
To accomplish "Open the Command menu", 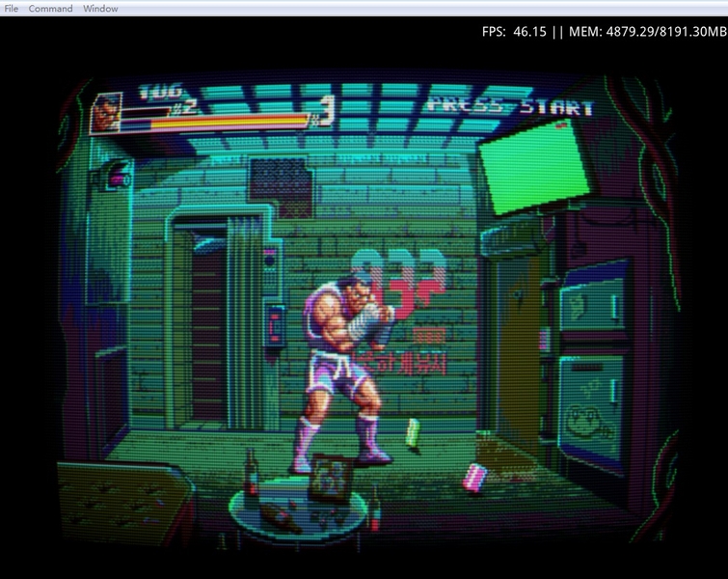I will point(50,9).
